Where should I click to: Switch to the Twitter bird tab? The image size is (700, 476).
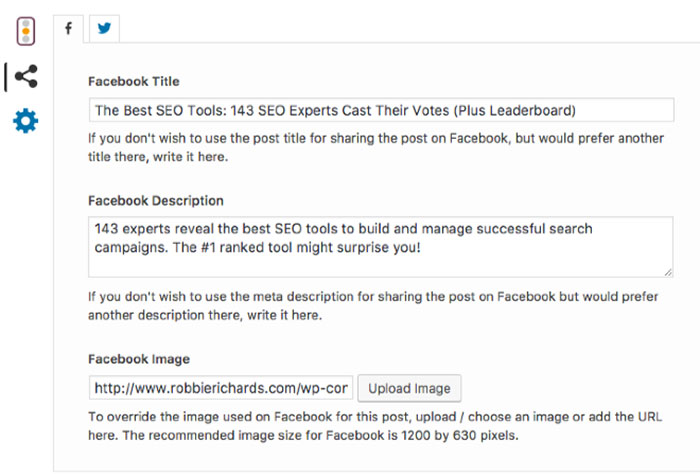104,28
